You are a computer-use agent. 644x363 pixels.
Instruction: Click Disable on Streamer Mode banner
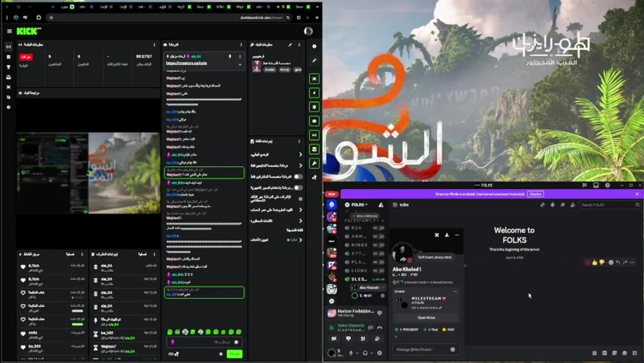pyautogui.click(x=535, y=194)
